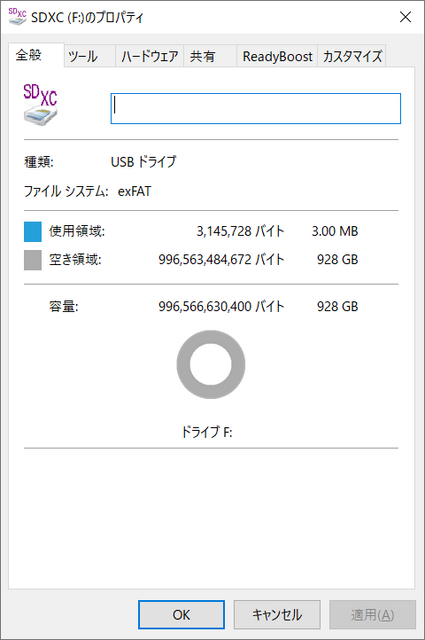This screenshot has height=640, width=425.
Task: Confirm with the OK button
Action: point(181,615)
